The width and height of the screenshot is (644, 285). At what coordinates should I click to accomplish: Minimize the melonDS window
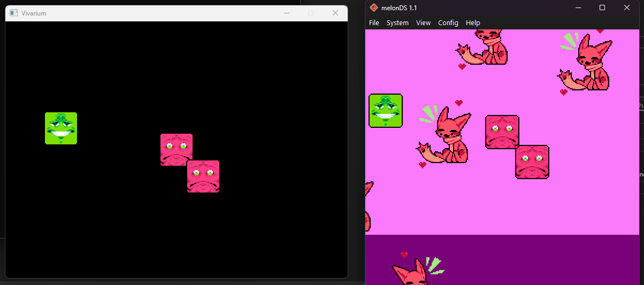pyautogui.click(x=578, y=7)
